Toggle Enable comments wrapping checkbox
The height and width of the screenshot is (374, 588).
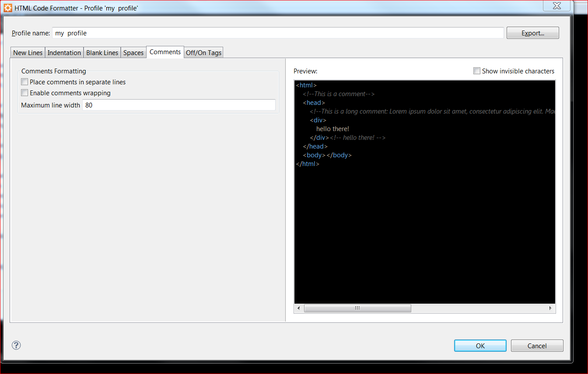click(24, 93)
